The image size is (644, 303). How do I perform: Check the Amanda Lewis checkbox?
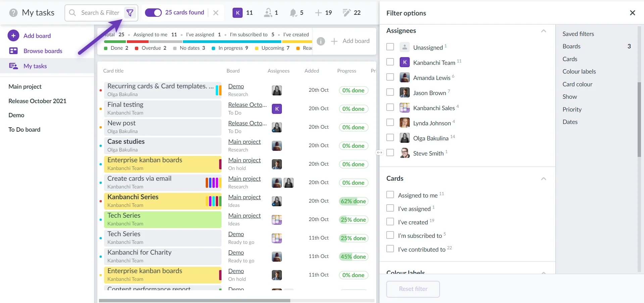(x=390, y=77)
